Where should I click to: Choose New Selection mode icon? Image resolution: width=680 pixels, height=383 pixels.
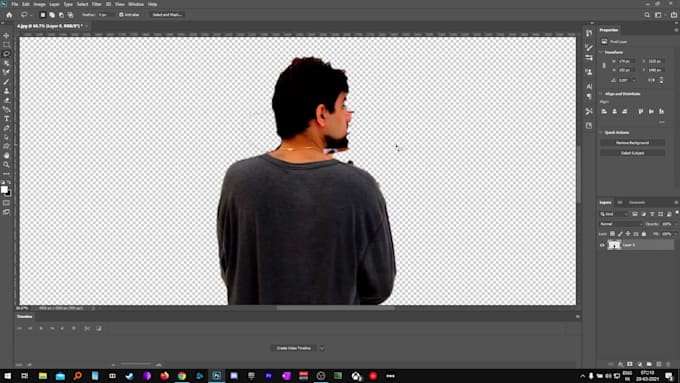point(42,15)
